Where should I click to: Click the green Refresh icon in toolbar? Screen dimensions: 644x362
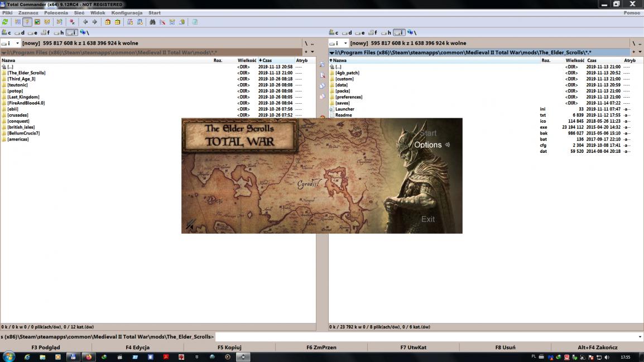pyautogui.click(x=5, y=22)
